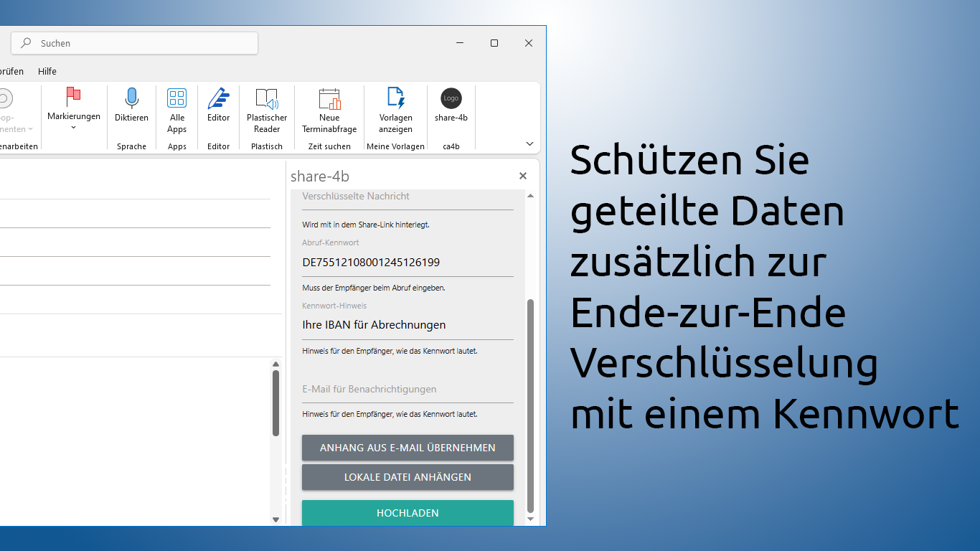Click LOKALE DATEI ANHÄNGEN

tap(407, 477)
